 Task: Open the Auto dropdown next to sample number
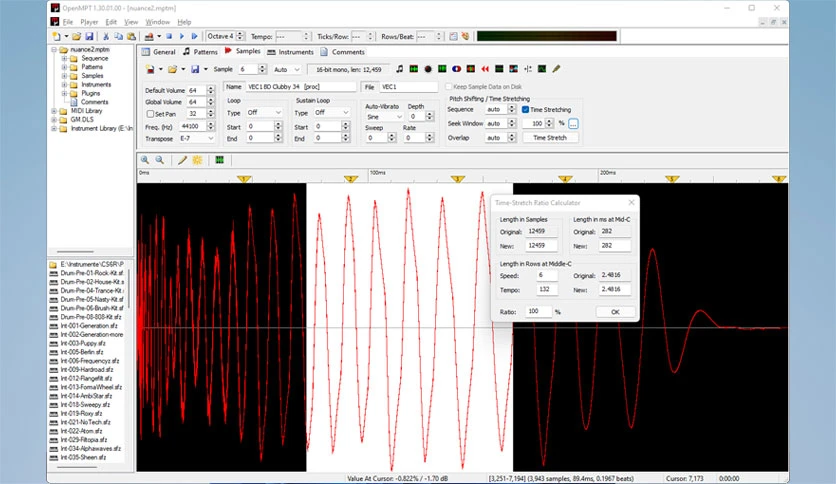click(x=287, y=69)
